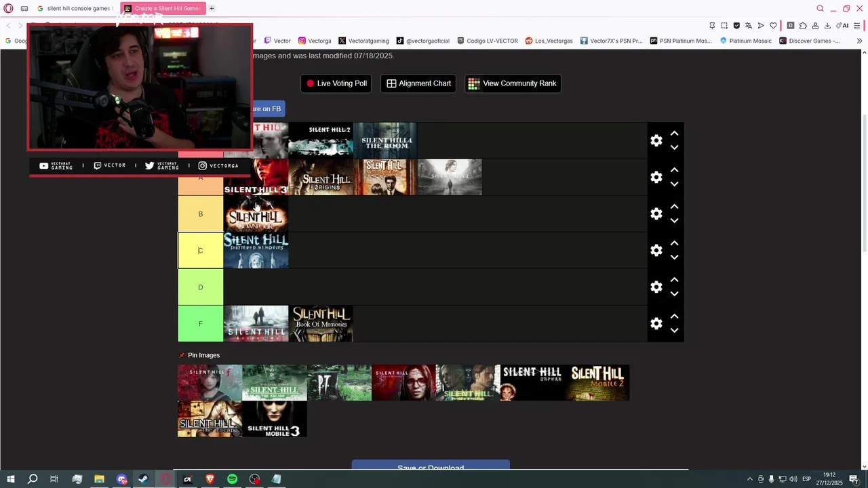Open Vector Twitch bookmark

click(277, 41)
